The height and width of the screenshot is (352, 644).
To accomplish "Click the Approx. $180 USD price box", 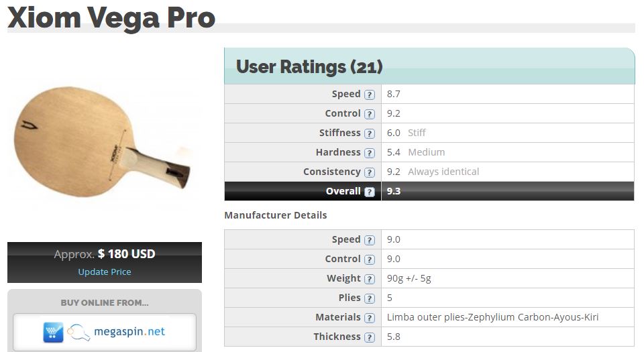I will pyautogui.click(x=105, y=262).
